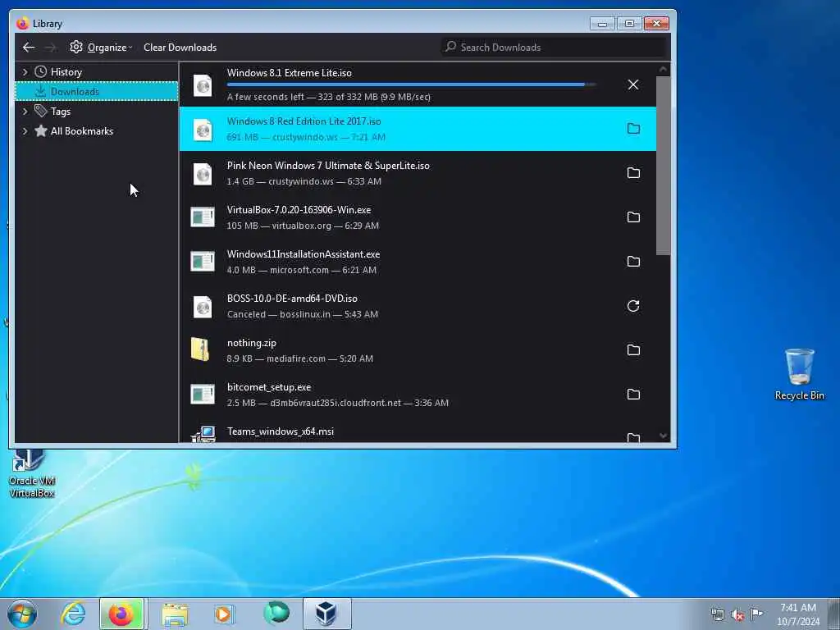Select the BOSS-10.0-DE-amd64-DVD.iso entry
The image size is (840, 630).
point(418,306)
